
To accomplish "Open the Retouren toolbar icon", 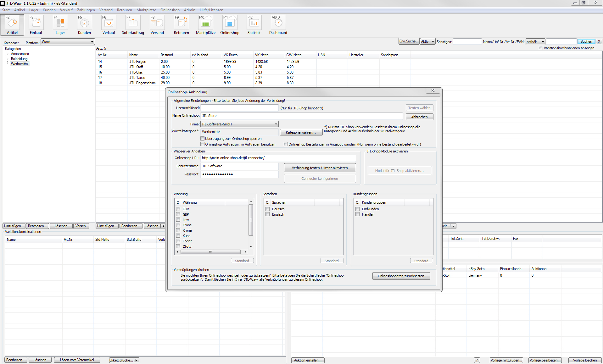I will pyautogui.click(x=181, y=25).
